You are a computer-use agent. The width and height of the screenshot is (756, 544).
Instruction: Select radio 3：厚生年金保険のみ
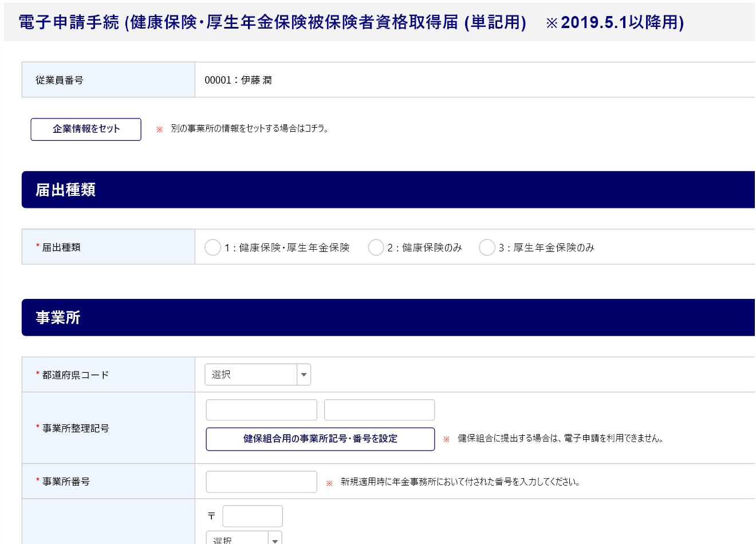tap(487, 247)
